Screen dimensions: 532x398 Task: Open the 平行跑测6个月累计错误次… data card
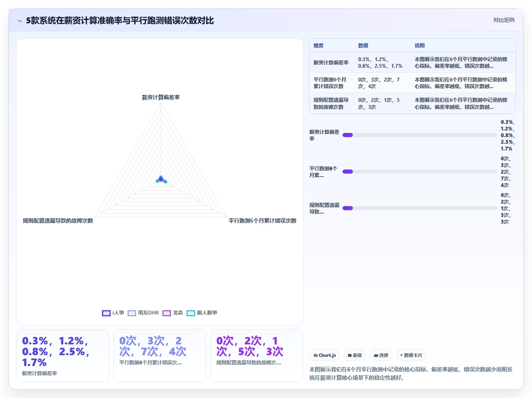click(160, 356)
